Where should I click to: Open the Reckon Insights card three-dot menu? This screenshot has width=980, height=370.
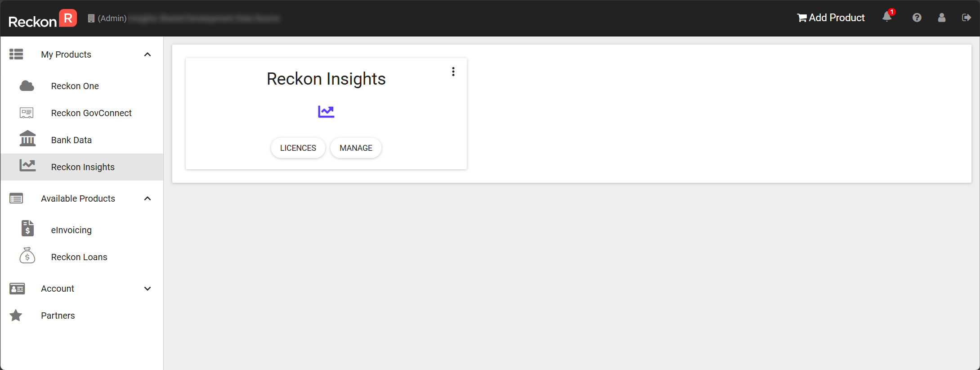click(x=453, y=72)
